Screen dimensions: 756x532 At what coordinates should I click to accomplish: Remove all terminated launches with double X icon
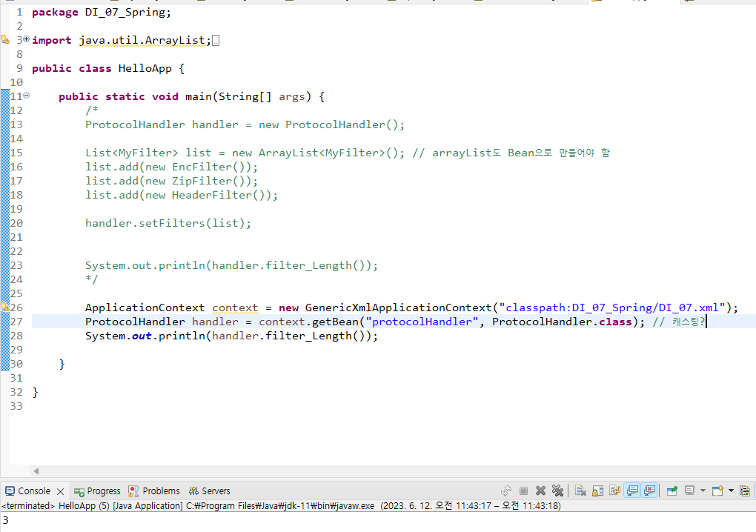pyautogui.click(x=558, y=491)
